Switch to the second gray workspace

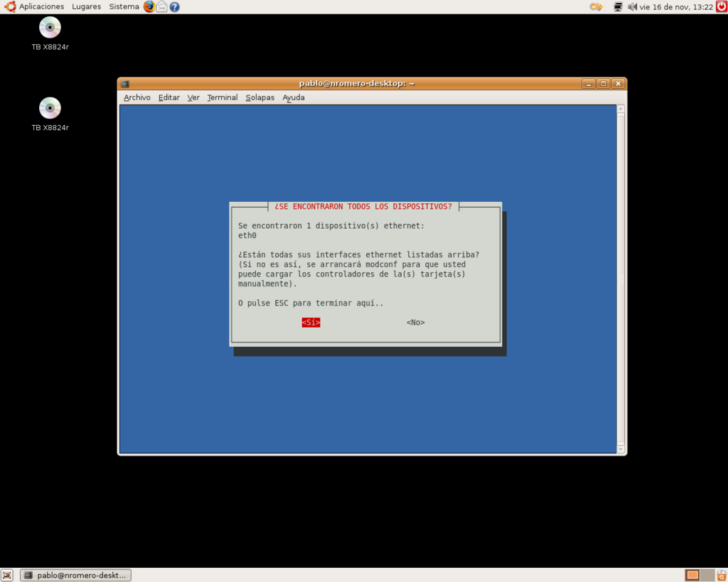pos(707,575)
